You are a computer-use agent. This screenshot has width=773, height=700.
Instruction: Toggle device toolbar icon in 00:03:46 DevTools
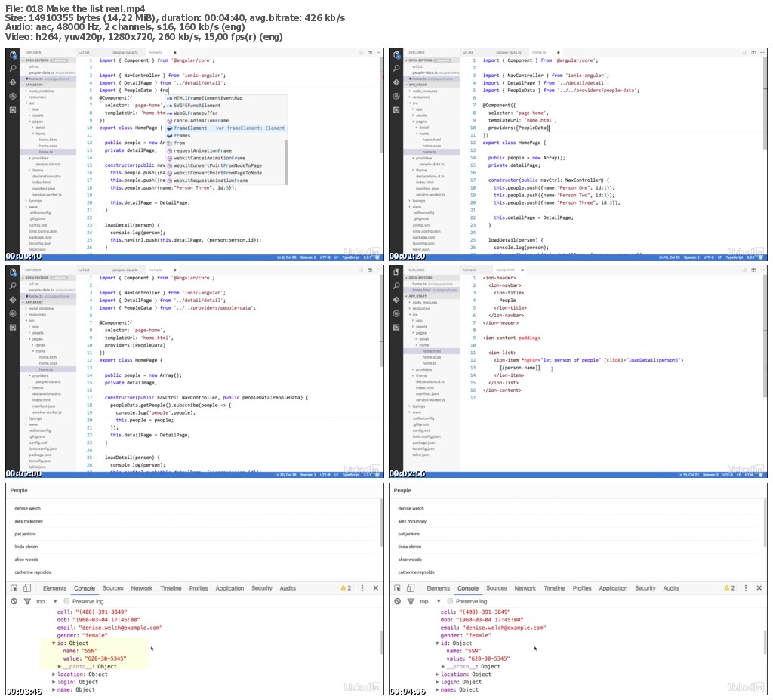[x=27, y=588]
